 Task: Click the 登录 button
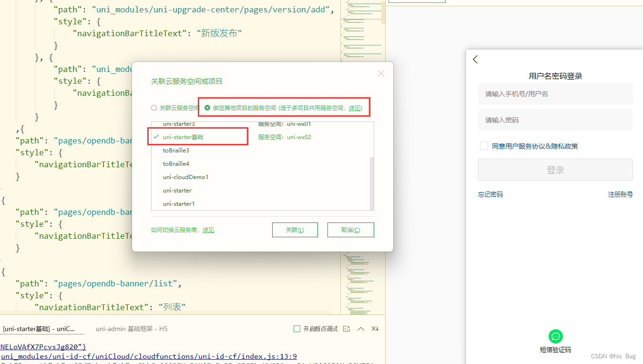click(555, 170)
